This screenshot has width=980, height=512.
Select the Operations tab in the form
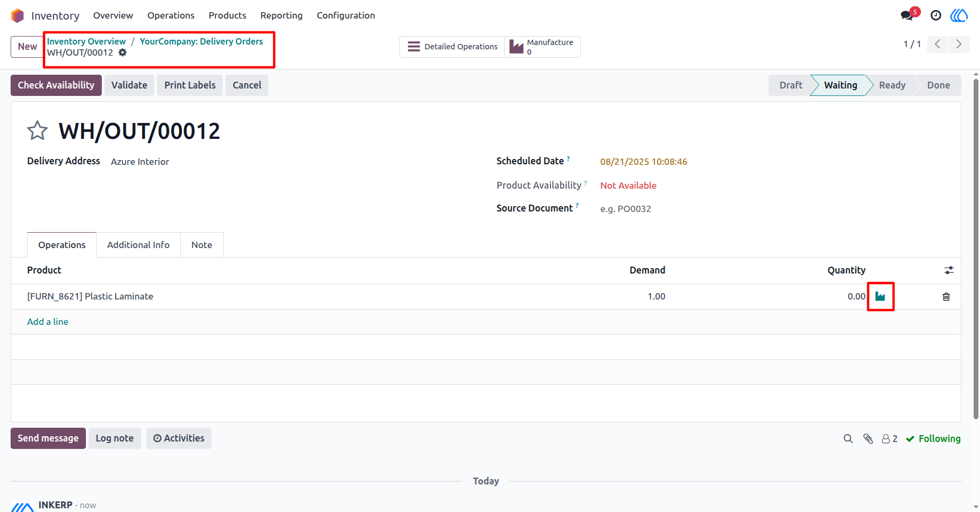point(62,245)
